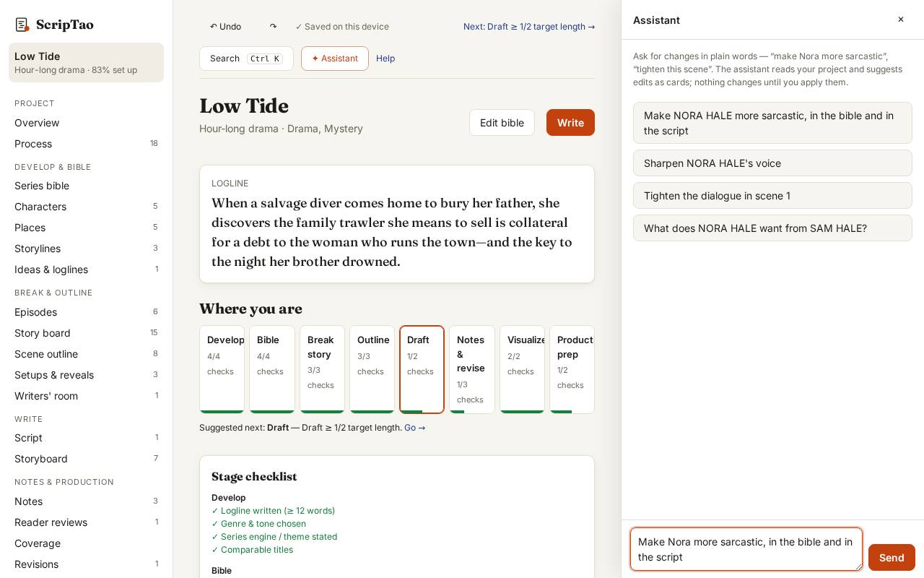Select the Visualize stage card
Viewport: 924px width, 578px height.
pyautogui.click(x=523, y=369)
